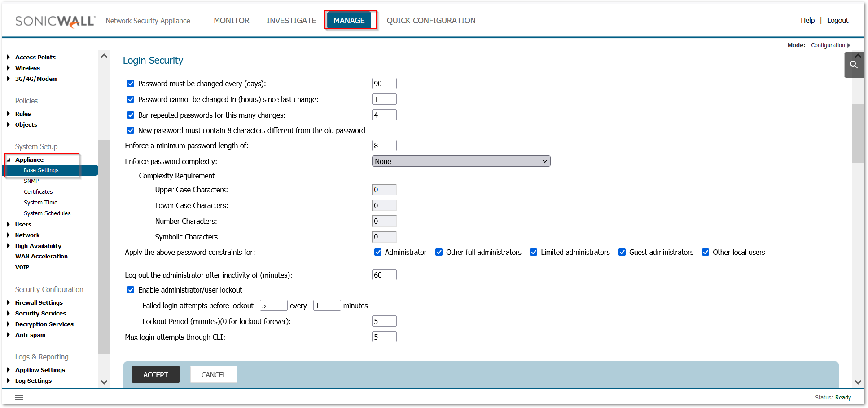Switch to INVESTIGATE tab
Viewport: 868px width, 408px height.
(x=291, y=21)
